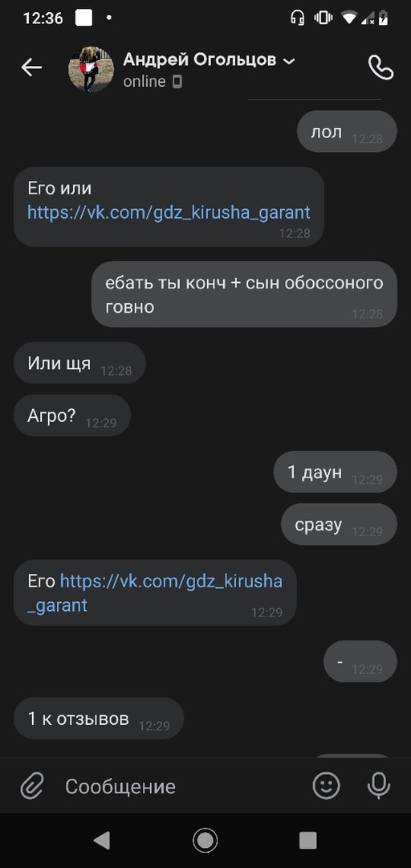Select the '1 к отзывов' message

[x=99, y=718]
